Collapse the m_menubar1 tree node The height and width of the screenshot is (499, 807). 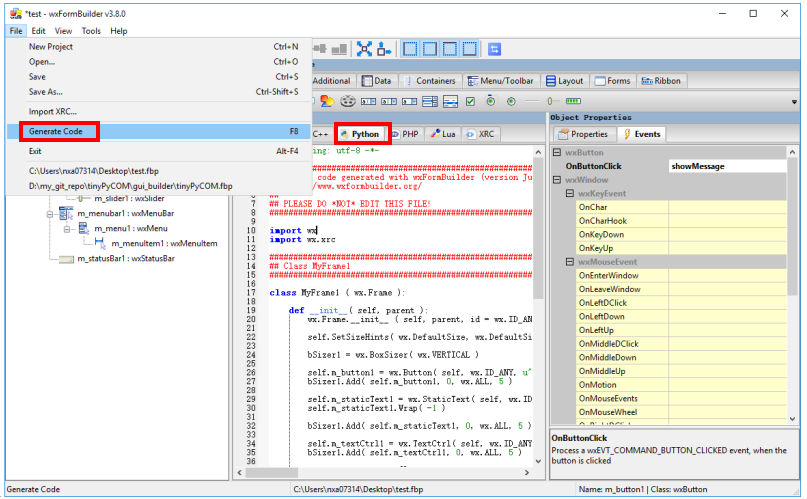50,213
